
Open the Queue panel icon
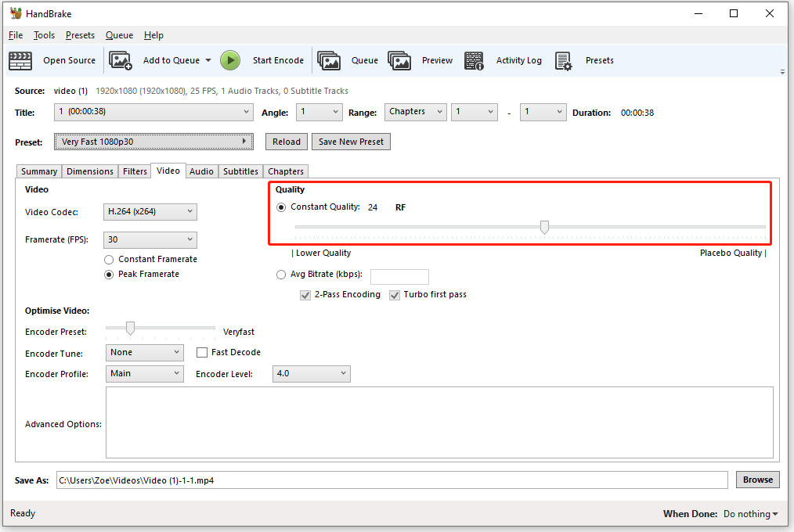click(329, 60)
